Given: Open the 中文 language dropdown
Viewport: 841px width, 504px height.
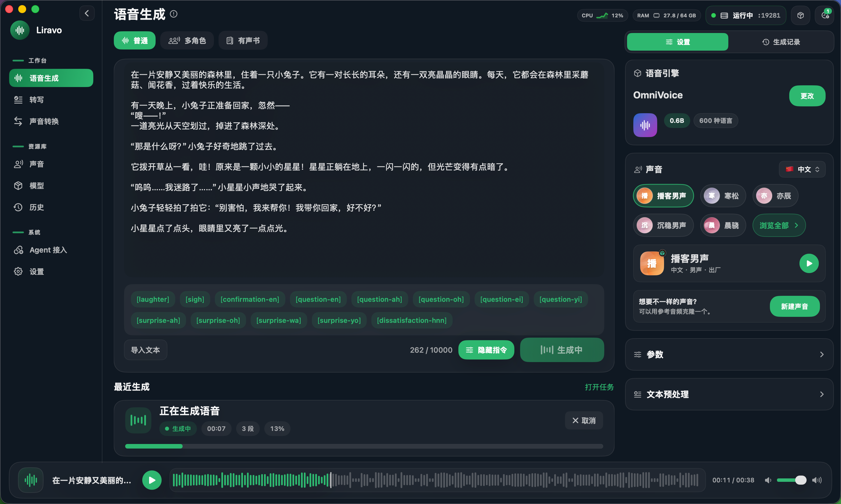Looking at the screenshot, I should pos(802,169).
